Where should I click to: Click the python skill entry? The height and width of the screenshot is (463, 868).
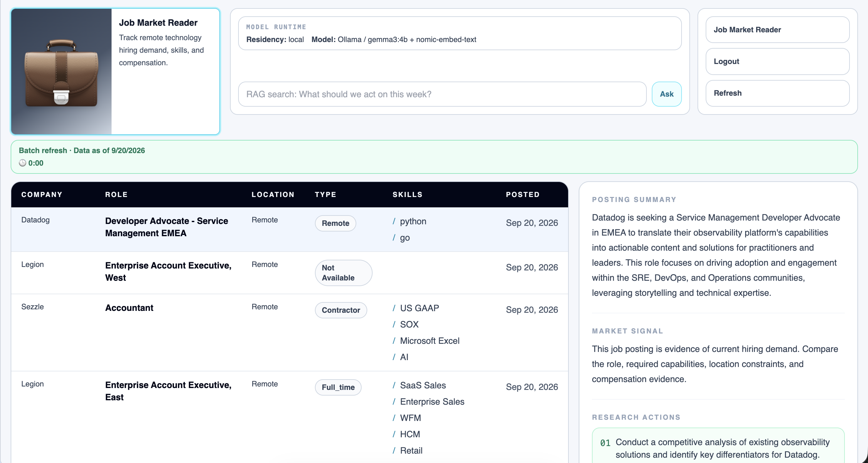410,221
